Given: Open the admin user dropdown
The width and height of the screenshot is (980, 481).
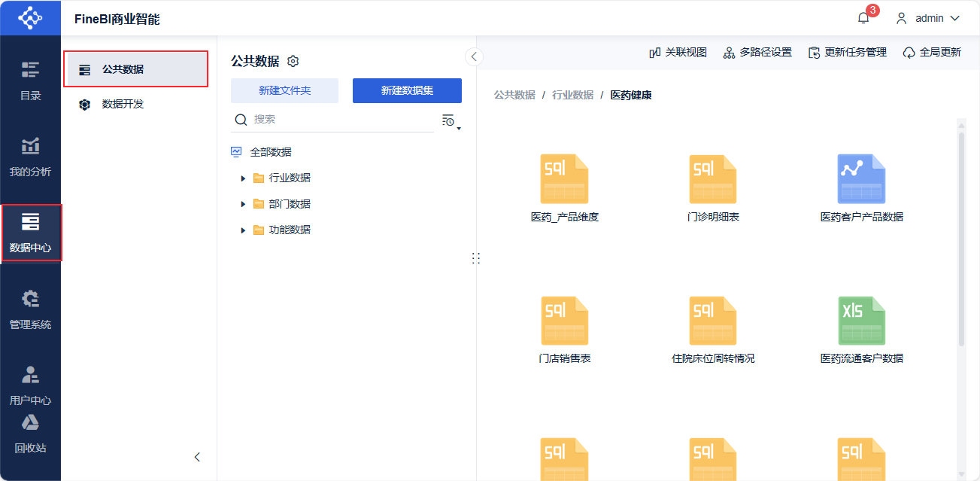Looking at the screenshot, I should (928, 18).
